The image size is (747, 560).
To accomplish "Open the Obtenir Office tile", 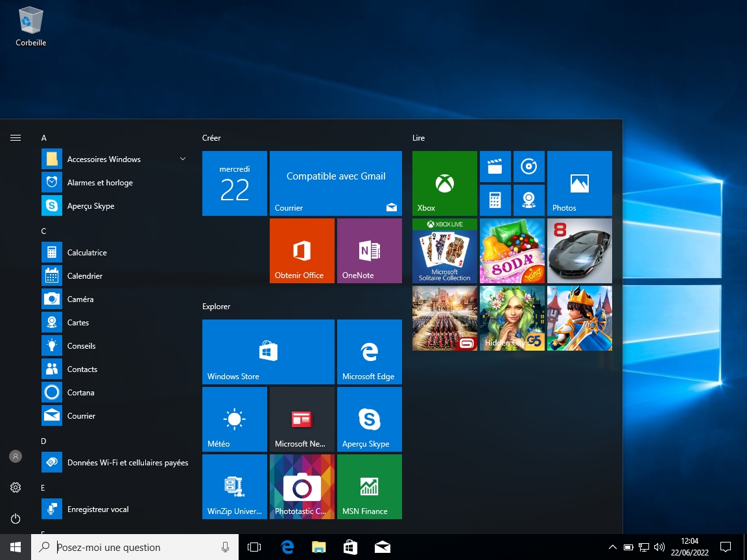I will 302,251.
